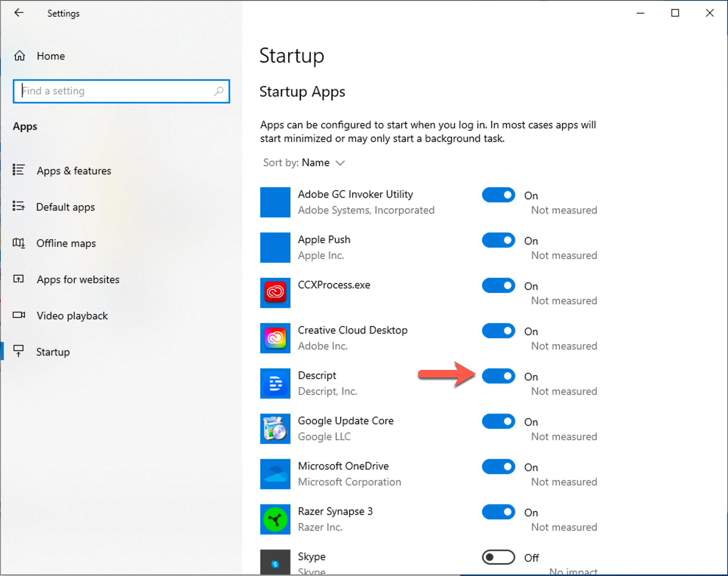The image size is (728, 576).
Task: Click the Startup Apps heading
Action: coord(302,92)
